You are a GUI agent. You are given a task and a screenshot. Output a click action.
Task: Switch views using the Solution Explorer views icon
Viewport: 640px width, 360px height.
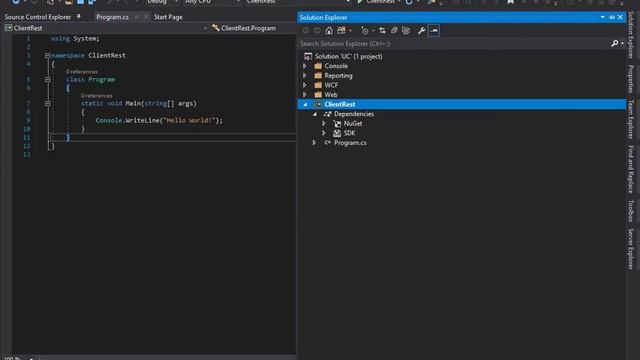click(x=341, y=31)
